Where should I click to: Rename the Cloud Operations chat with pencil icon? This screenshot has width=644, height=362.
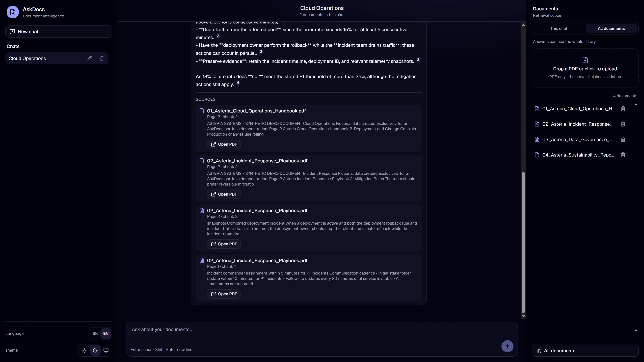click(x=90, y=58)
